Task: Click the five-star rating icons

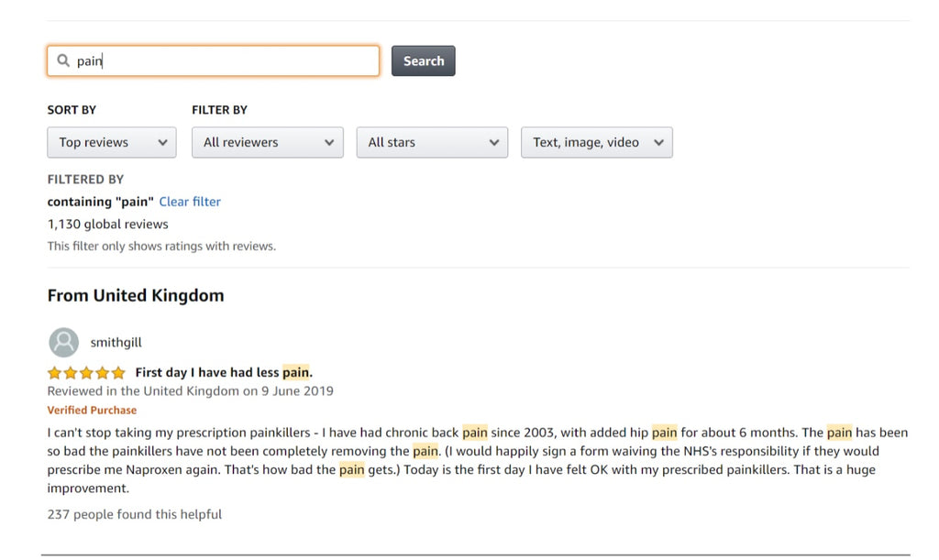Action: [86, 373]
